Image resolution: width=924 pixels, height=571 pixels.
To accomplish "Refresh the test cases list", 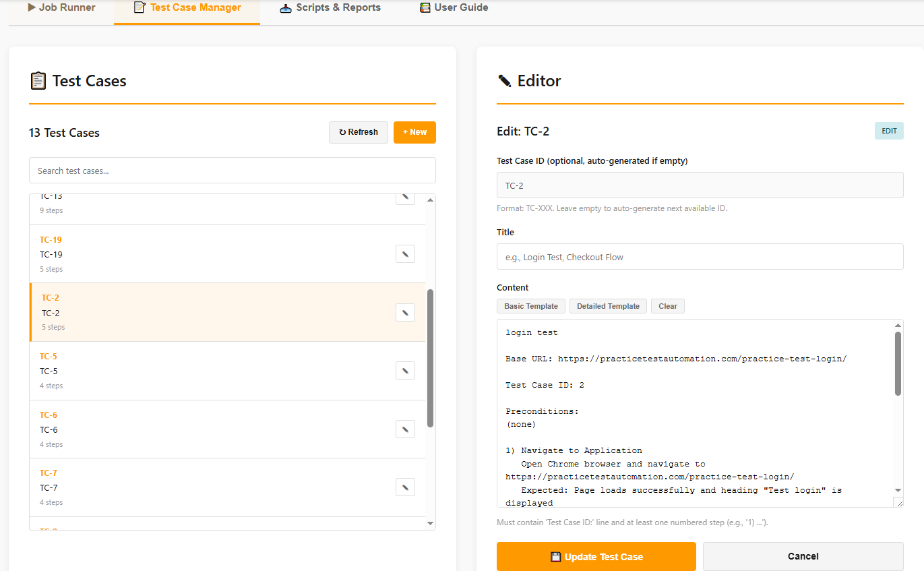I will (x=359, y=132).
